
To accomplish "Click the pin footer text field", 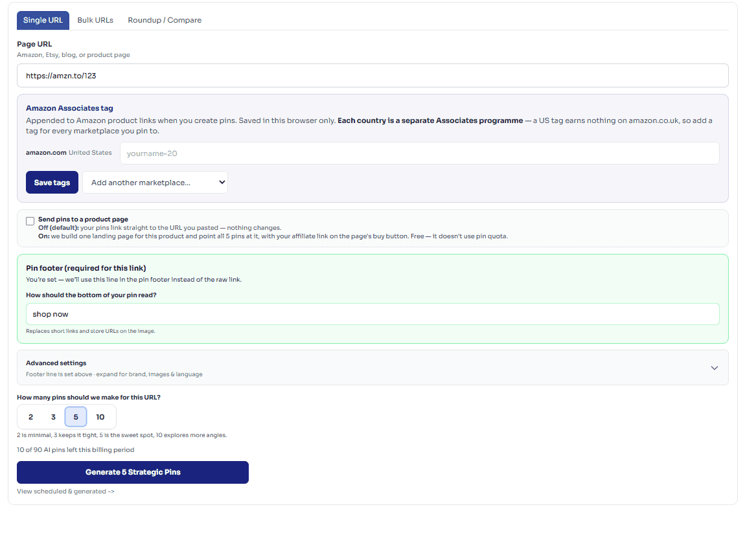I will pyautogui.click(x=372, y=314).
